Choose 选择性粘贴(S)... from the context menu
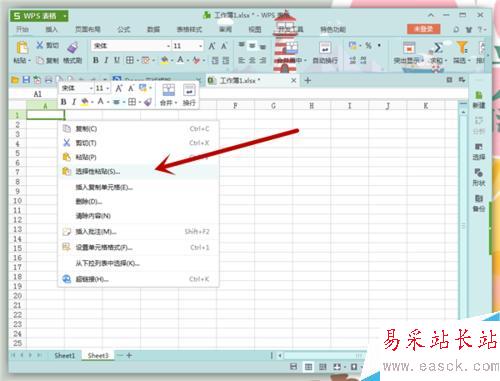This screenshot has width=500, height=381. click(x=139, y=172)
